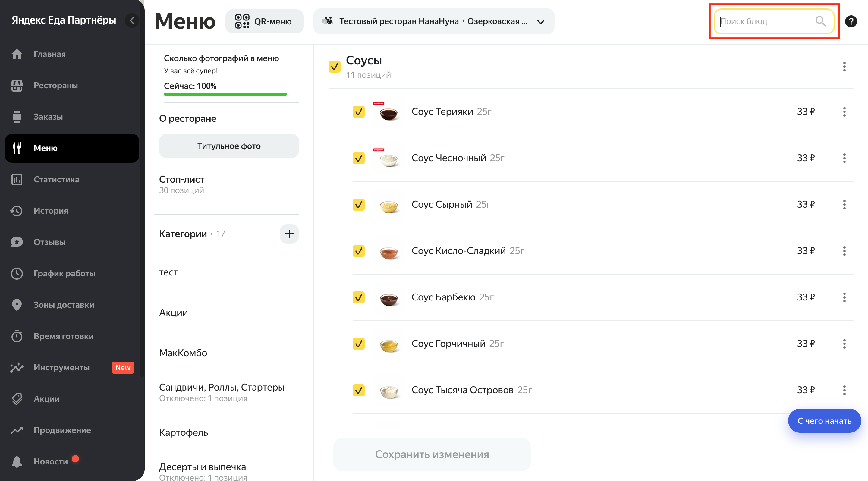
Task: Click the С чего начать button
Action: (x=824, y=421)
